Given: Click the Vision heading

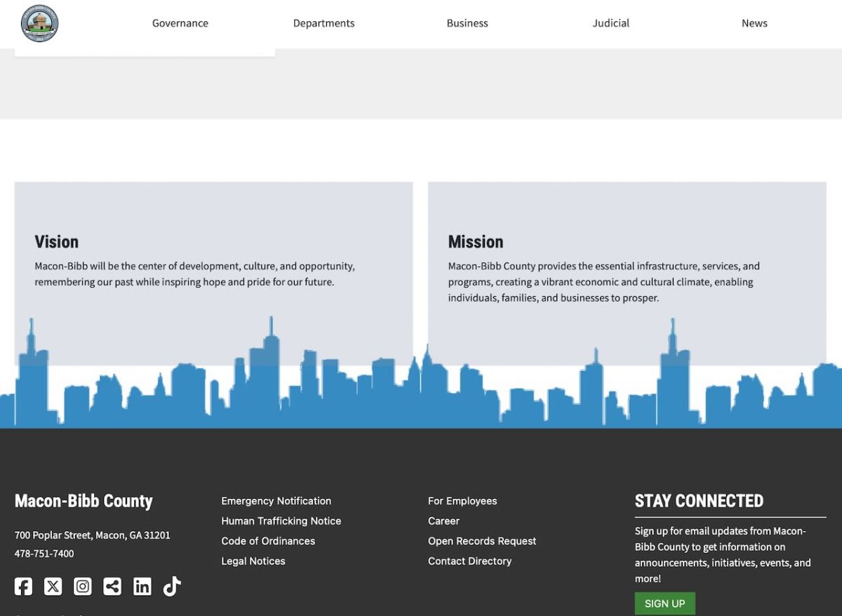Looking at the screenshot, I should [x=57, y=242].
